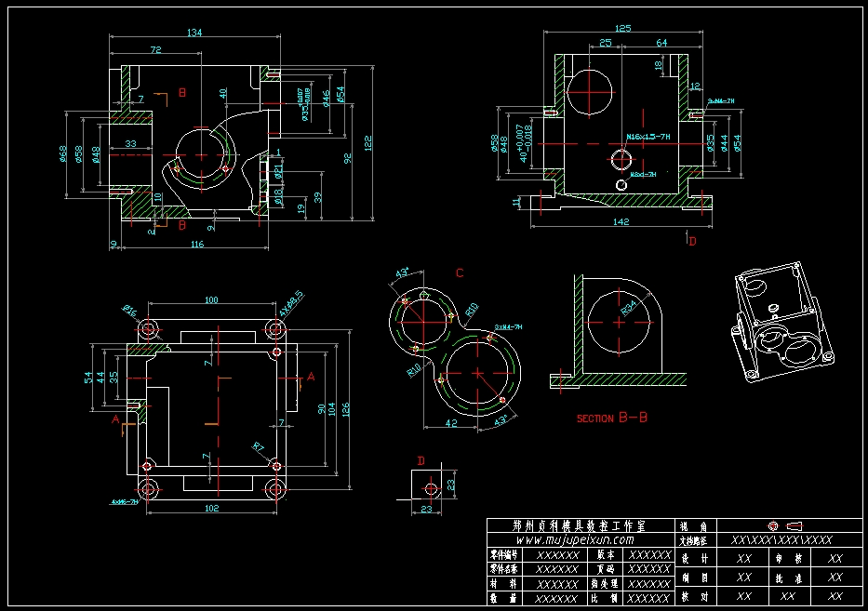Select the "11" flange thickness dimension
Image resolution: width=868 pixels, height=611 pixels.
[x=516, y=202]
